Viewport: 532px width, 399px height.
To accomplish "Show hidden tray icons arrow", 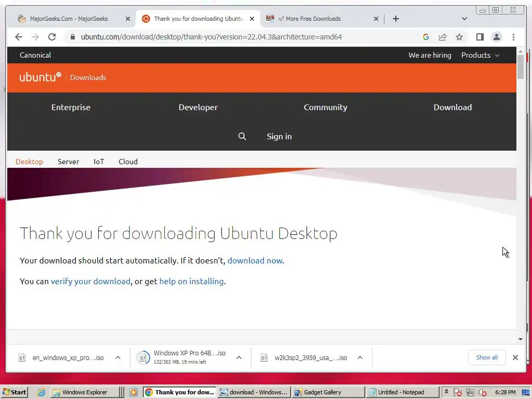I will [446, 392].
